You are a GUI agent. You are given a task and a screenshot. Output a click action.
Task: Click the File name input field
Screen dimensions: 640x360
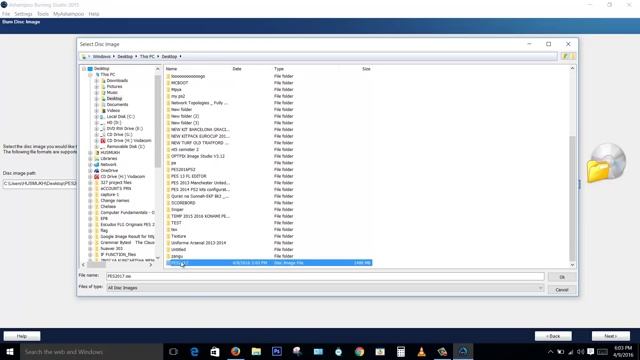pyautogui.click(x=325, y=276)
